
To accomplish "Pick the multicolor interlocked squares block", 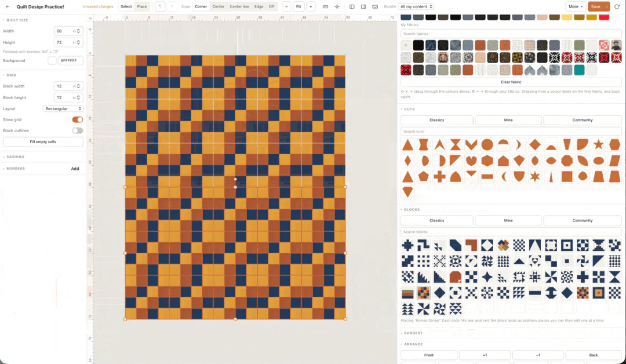I will 503,245.
